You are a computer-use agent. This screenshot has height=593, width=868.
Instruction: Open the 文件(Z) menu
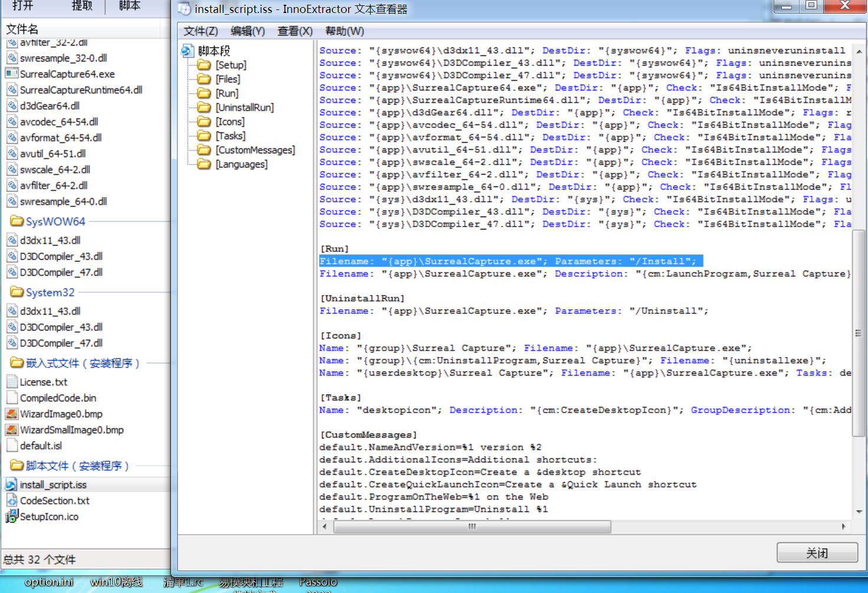coord(200,31)
